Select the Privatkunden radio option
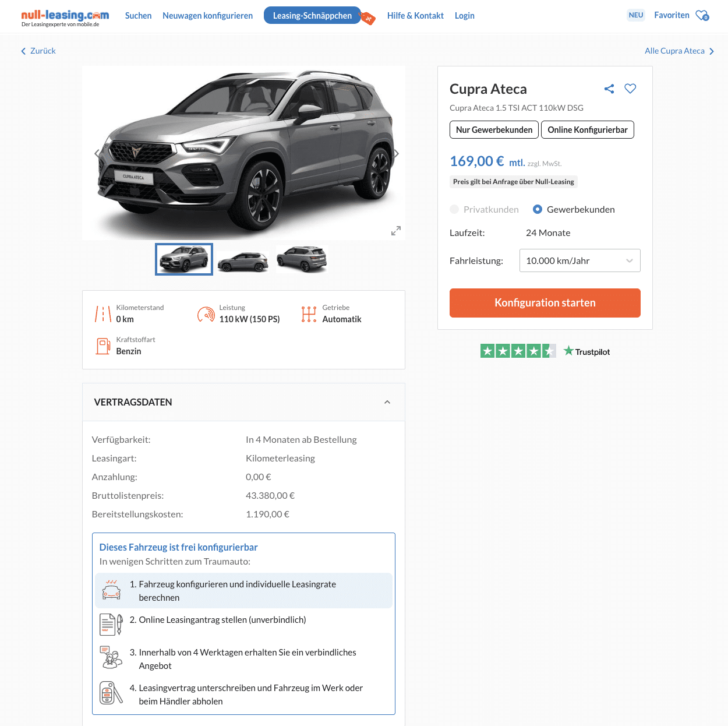The height and width of the screenshot is (726, 728). point(454,209)
